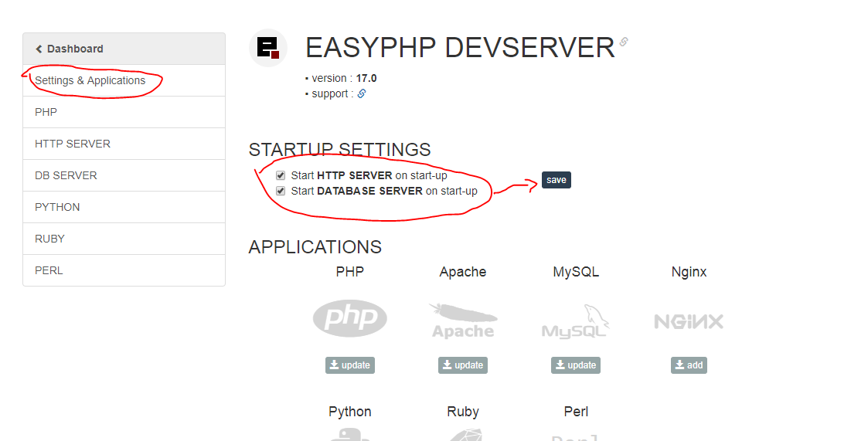
Task: Click the EasyPHP Devserver logo icon
Action: 268,48
